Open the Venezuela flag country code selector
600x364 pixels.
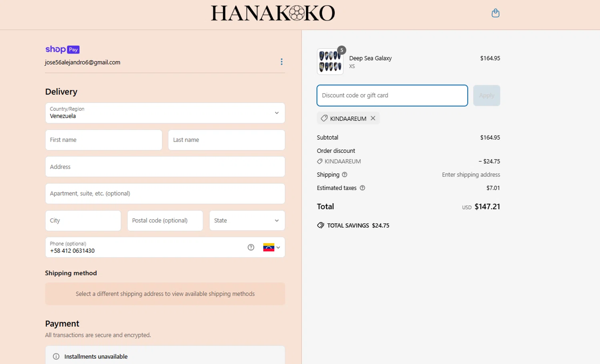point(272,247)
